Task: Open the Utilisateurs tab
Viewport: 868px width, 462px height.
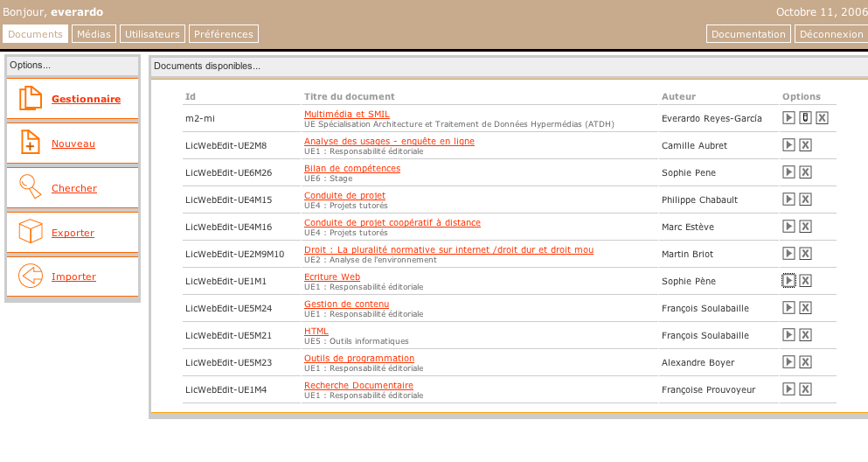Action: 152,34
